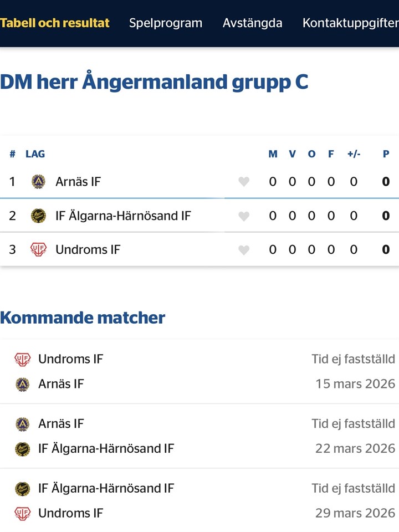Screen dimensions: 399x532
Task: Mark Undroms IF as favorite via heart
Action: pos(244,250)
